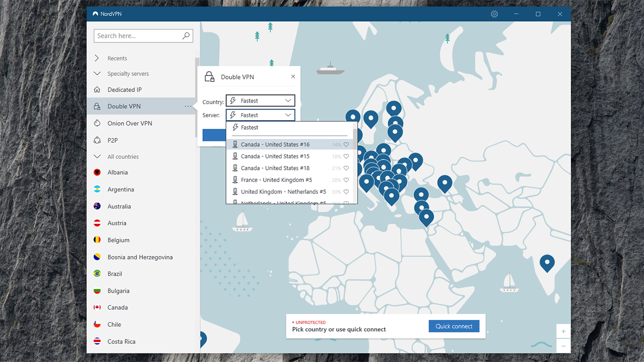Click the Brazil flag icon
Screen dimensions: 644x362
coord(97,274)
